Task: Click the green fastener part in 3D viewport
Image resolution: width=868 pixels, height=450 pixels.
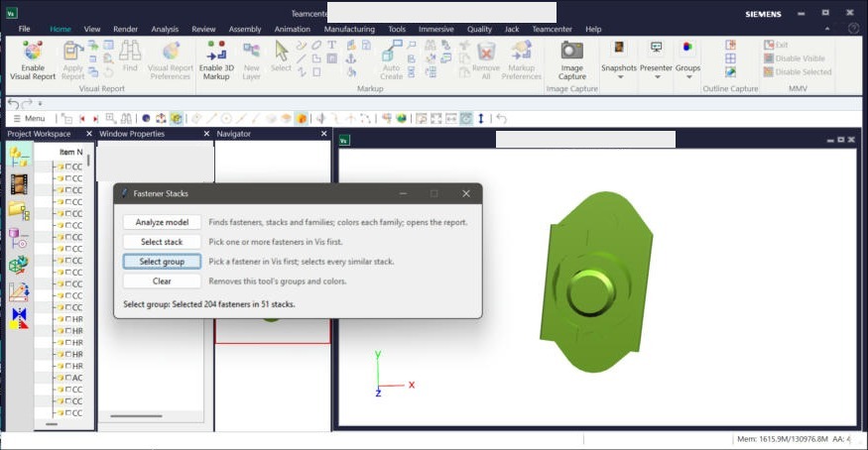Action: click(x=595, y=281)
